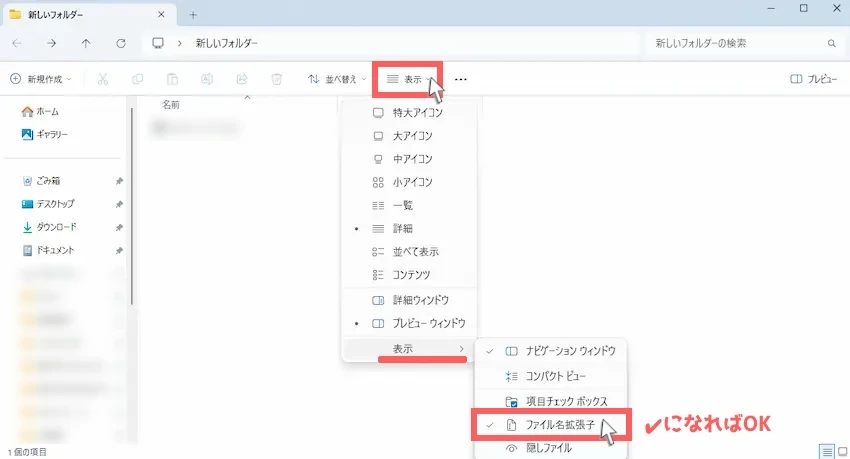The width and height of the screenshot is (850, 459).
Task: Refresh the folder contents
Action: [120, 43]
